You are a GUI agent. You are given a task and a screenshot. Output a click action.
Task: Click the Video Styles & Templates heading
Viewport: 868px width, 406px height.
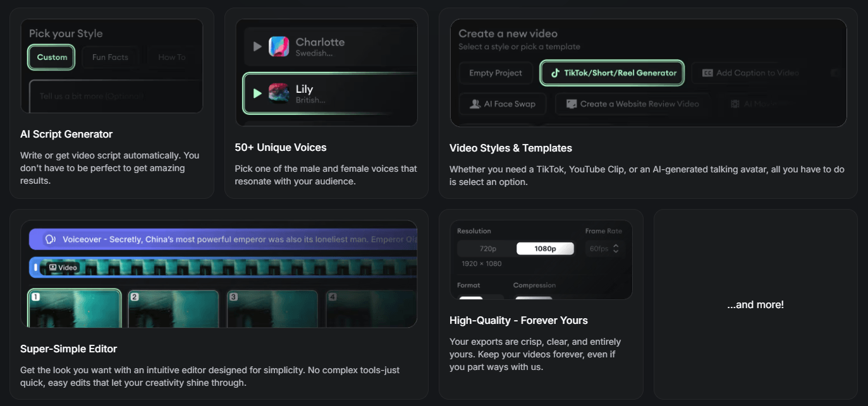(511, 148)
